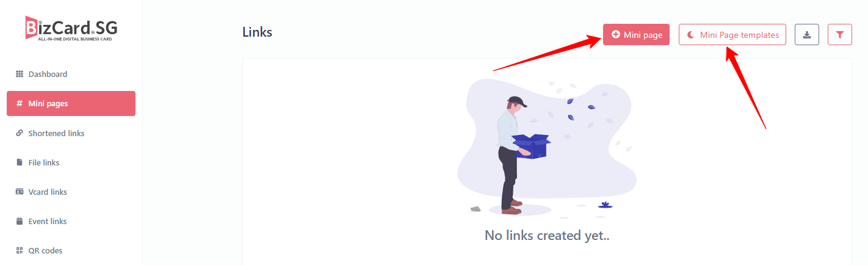Click the Mini pages hash icon

[19, 103]
